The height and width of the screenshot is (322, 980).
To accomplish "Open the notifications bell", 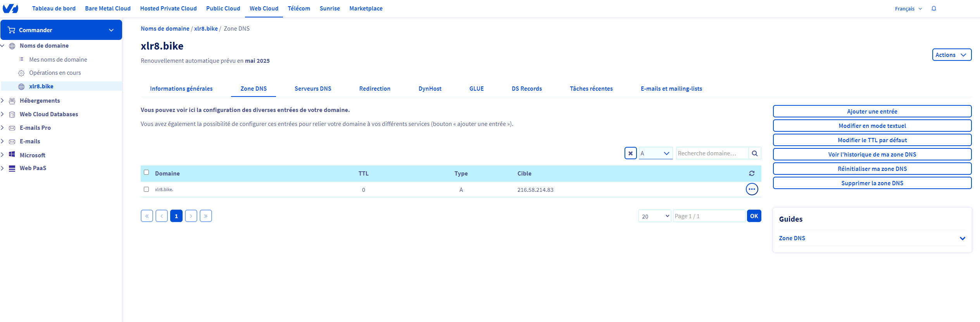I will (x=934, y=9).
